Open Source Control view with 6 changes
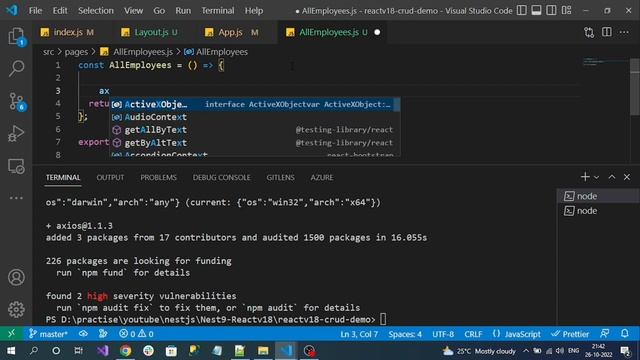 [17, 101]
